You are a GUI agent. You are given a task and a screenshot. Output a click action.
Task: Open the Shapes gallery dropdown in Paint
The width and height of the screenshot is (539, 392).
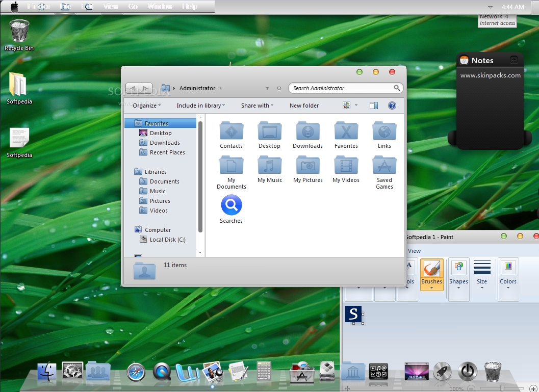pos(458,280)
